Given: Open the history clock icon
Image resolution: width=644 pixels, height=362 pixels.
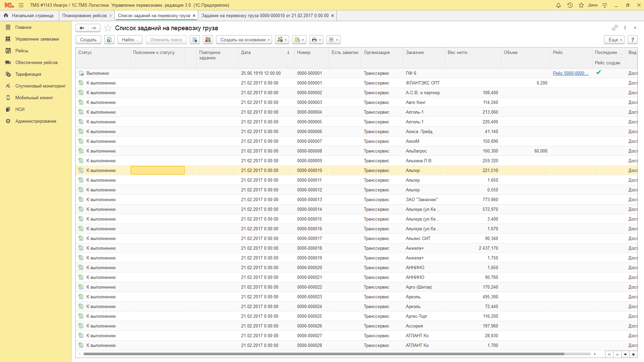Looking at the screenshot, I should click(570, 5).
